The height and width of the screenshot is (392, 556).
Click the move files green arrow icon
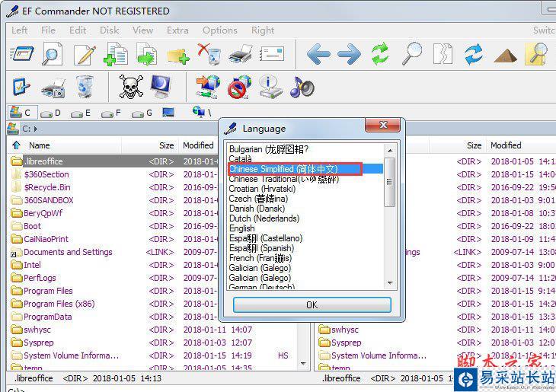click(146, 54)
